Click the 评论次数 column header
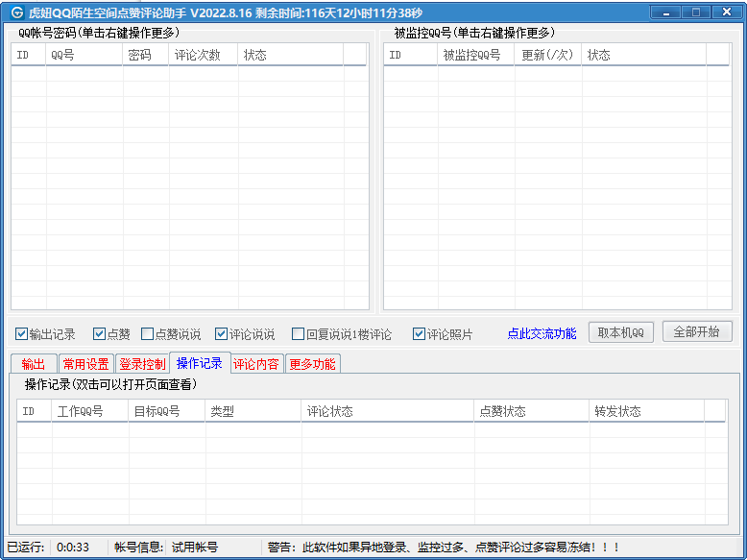Screen dimensions: 747x560 click(x=204, y=55)
